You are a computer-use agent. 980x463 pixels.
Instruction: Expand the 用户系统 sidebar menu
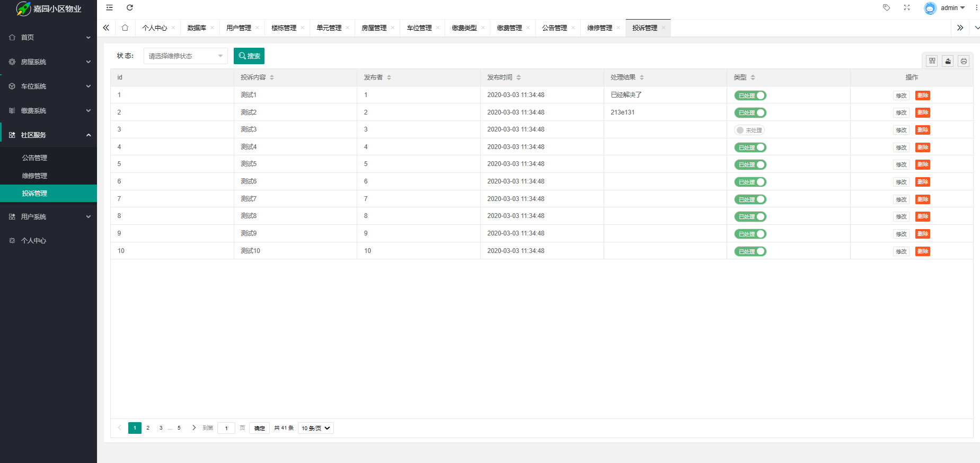(x=48, y=216)
